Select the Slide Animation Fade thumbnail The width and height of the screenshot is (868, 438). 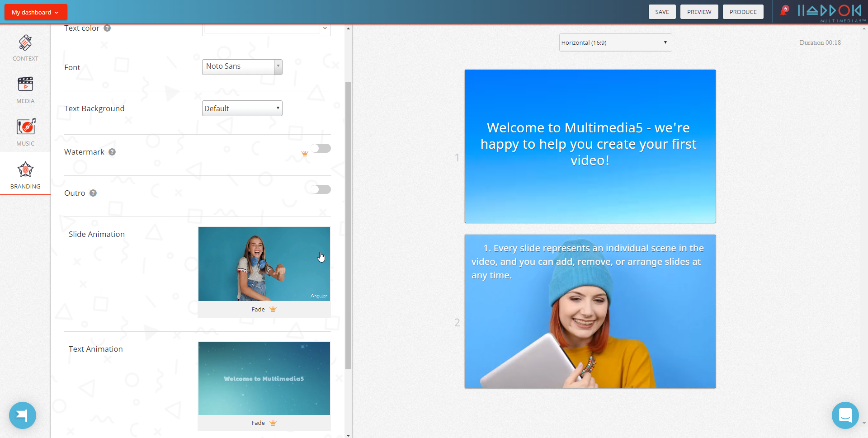(x=264, y=264)
